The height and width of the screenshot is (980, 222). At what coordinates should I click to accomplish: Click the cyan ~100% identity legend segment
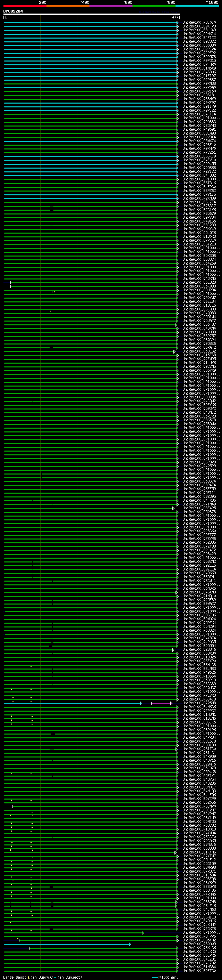point(197,6)
